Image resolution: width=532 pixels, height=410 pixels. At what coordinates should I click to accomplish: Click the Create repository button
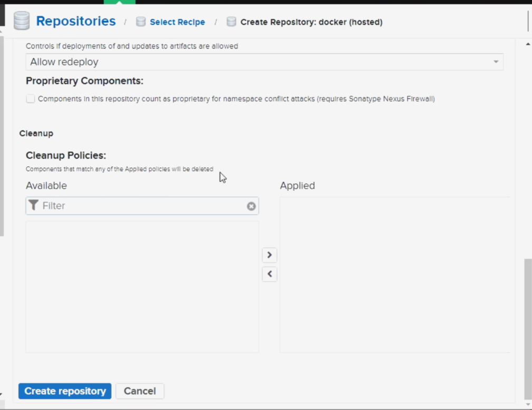[x=65, y=391]
